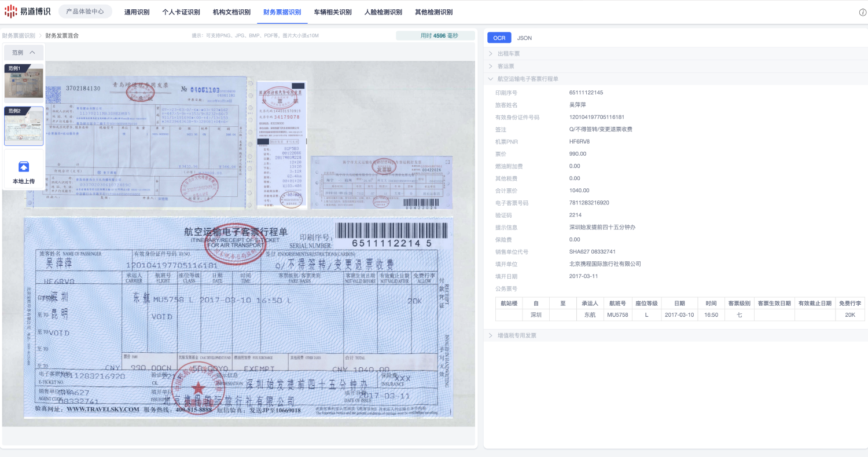
Task: Switch to the 通用识别 tab
Action: coord(137,12)
